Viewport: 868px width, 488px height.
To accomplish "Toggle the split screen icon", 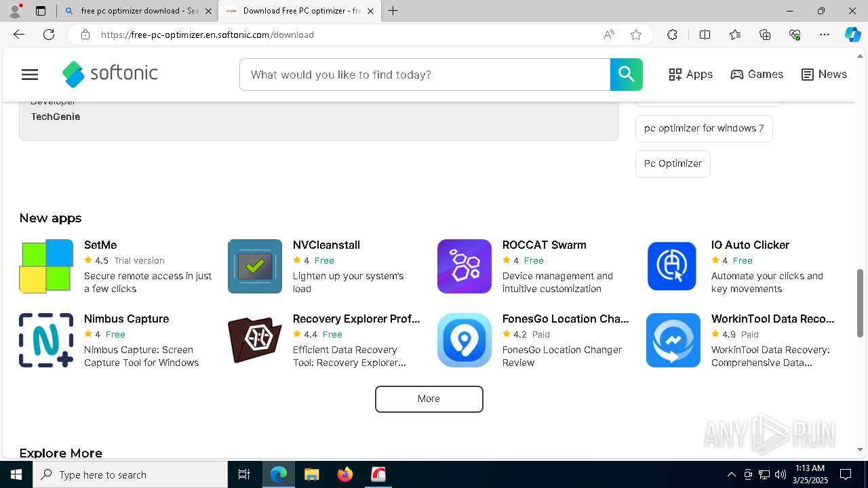I will click(705, 35).
